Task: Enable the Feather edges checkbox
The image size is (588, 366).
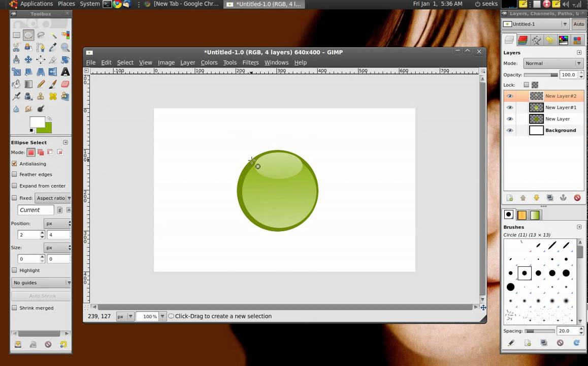Action: pos(14,174)
